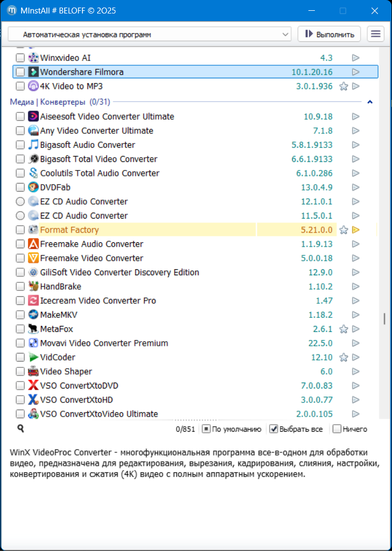Check the MakeMKV checkbox

[20, 315]
